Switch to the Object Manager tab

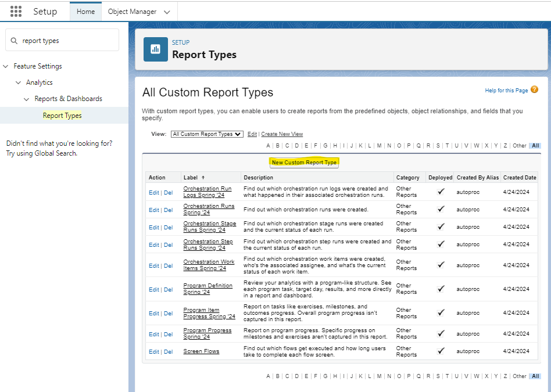point(132,12)
